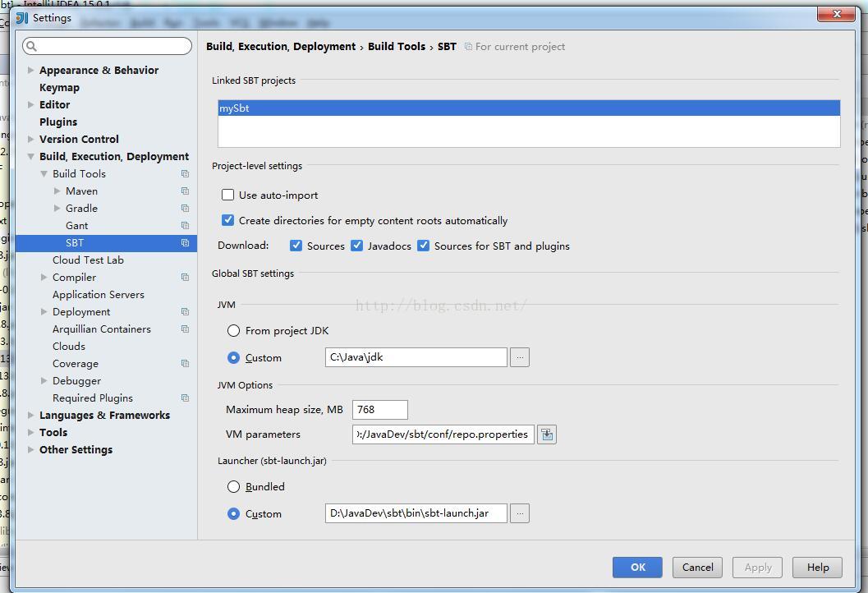Click the project-level icon beside Gradle
868x593 pixels.
pos(185,208)
